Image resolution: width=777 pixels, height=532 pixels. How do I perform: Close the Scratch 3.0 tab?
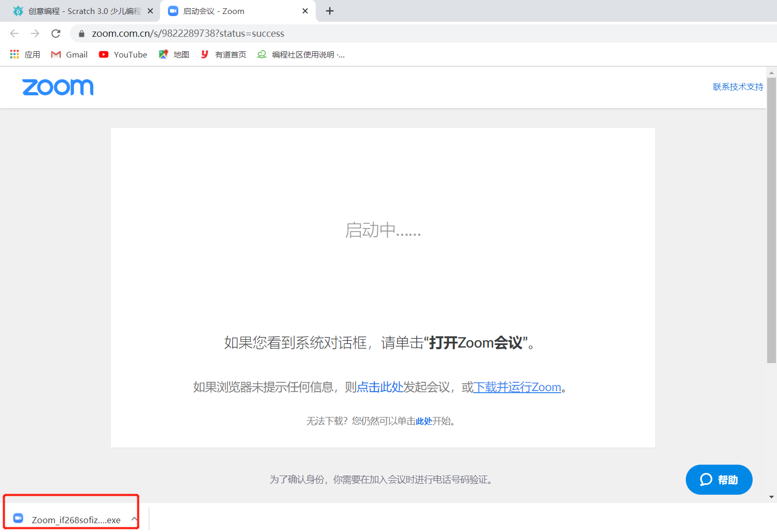[150, 11]
